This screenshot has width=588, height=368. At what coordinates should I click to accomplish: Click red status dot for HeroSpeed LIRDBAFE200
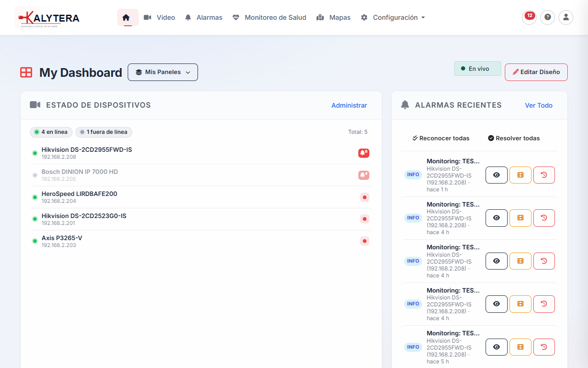[365, 197]
